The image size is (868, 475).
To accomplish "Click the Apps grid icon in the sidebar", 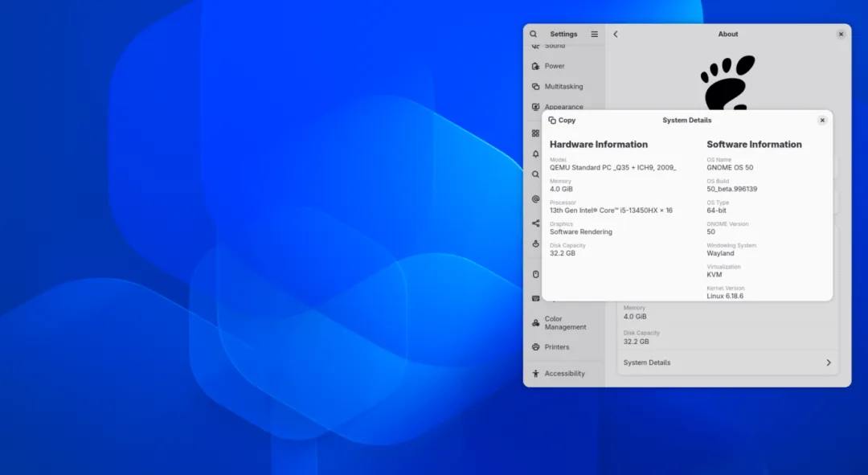I will [x=535, y=133].
